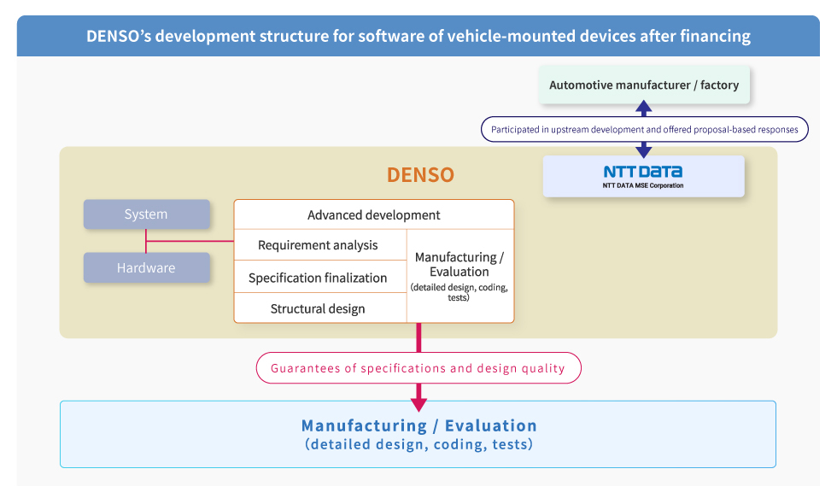Image resolution: width=837 pixels, height=504 pixels.
Task: Select the Hardware box
Action: coord(146,267)
